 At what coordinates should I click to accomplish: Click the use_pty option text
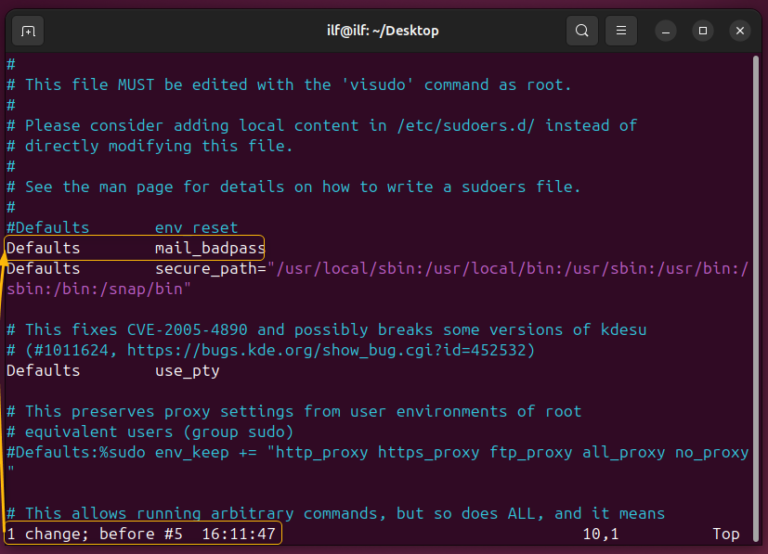click(x=187, y=371)
